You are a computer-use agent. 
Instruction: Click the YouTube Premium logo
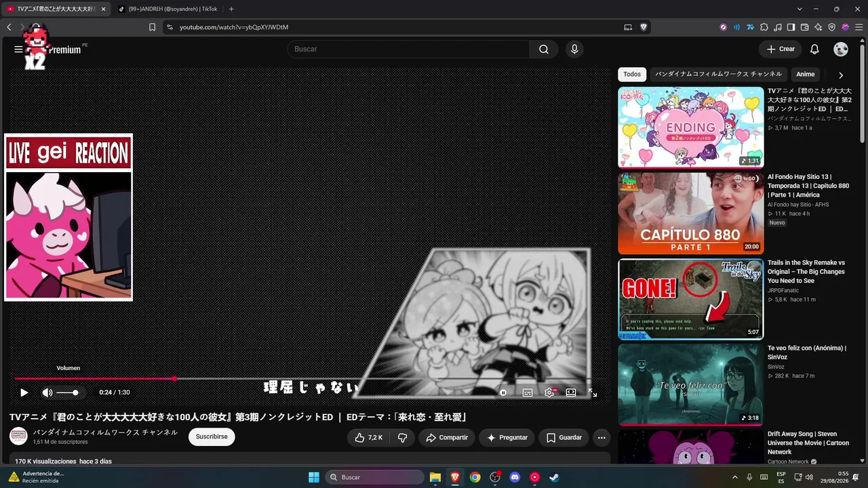[64, 49]
